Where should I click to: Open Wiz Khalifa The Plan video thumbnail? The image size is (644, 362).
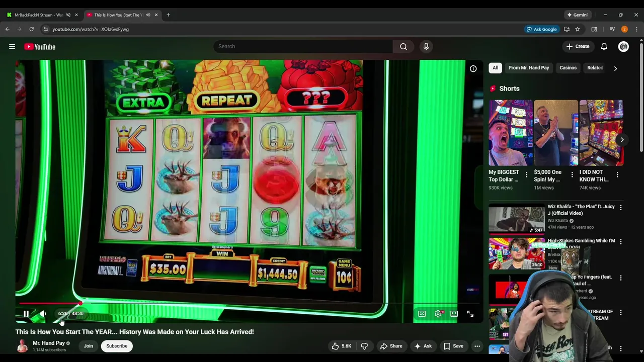(517, 219)
